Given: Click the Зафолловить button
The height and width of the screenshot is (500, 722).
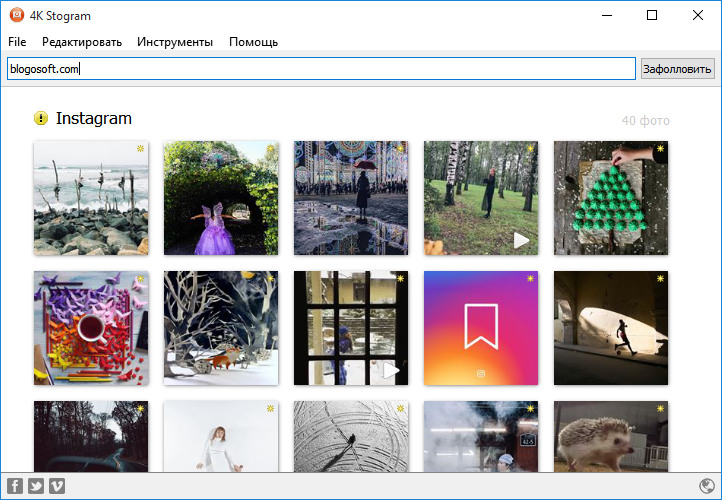Looking at the screenshot, I should (677, 69).
